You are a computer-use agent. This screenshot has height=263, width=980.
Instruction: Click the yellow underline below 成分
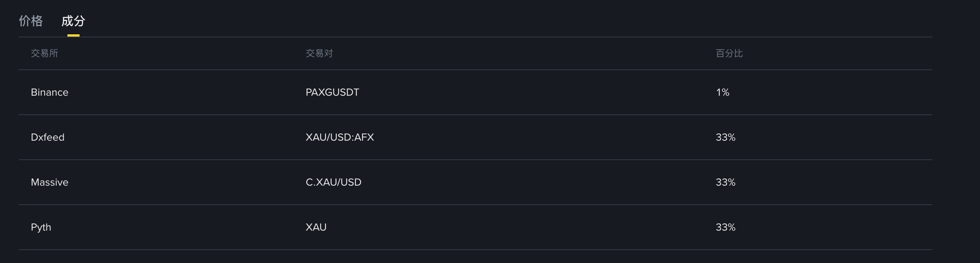(x=73, y=35)
